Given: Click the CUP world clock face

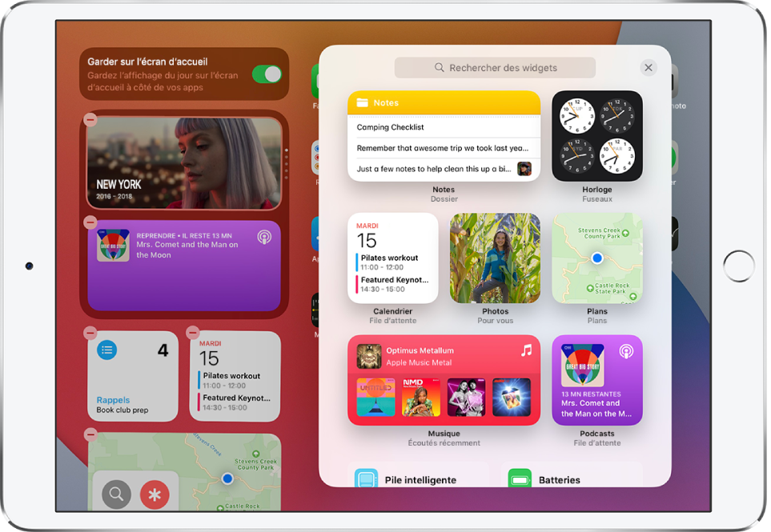Looking at the screenshot, I should click(576, 116).
